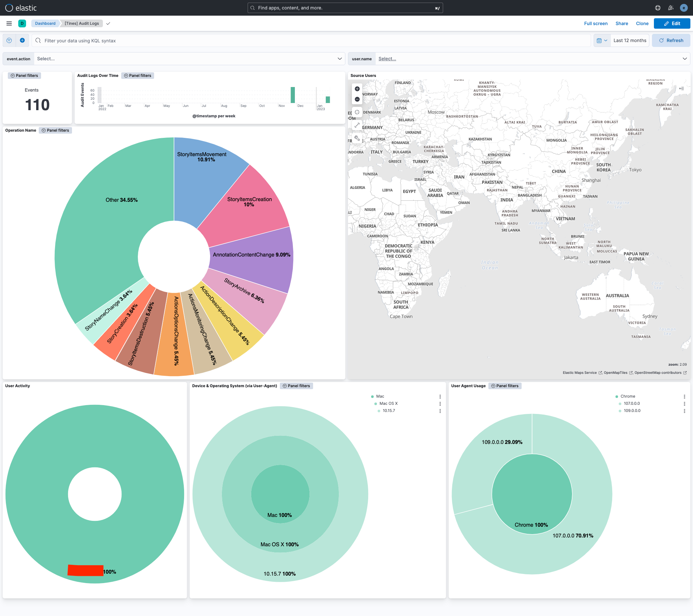This screenshot has height=616, width=693.
Task: Open the Clone link
Action: 642,23
